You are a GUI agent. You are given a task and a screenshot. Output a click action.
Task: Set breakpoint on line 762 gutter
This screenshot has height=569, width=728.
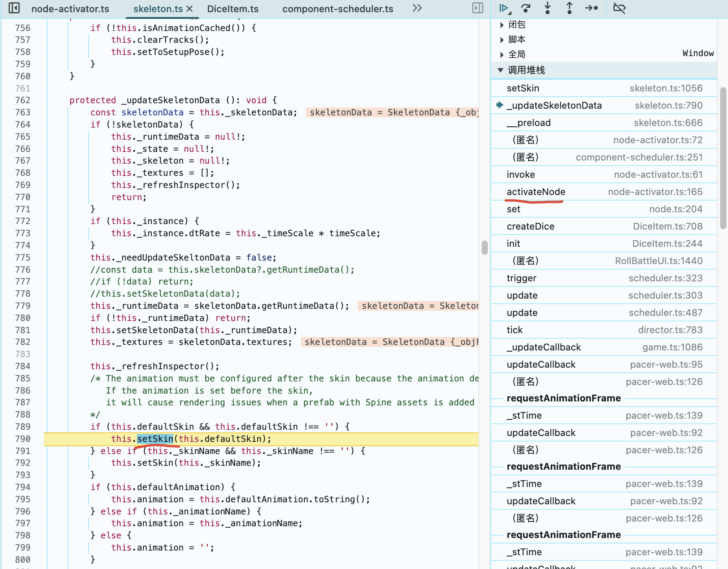23,100
